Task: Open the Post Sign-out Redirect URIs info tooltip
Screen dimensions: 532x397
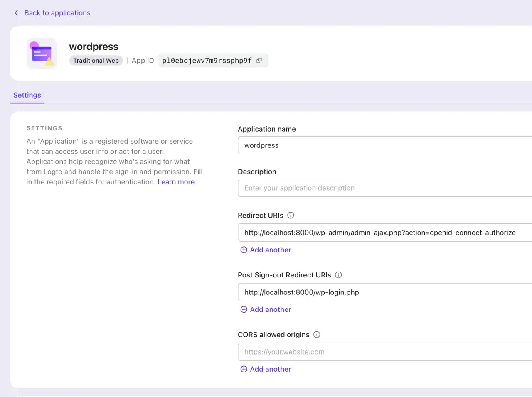Action: click(338, 275)
